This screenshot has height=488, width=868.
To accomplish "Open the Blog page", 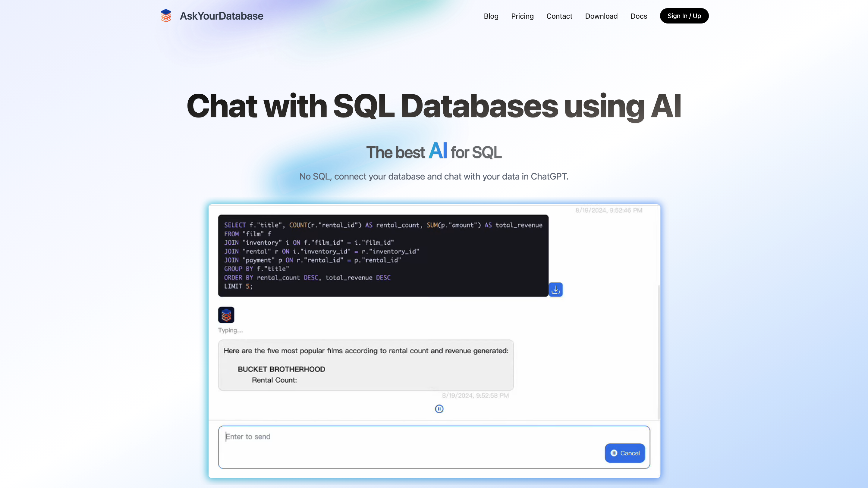I will (491, 16).
